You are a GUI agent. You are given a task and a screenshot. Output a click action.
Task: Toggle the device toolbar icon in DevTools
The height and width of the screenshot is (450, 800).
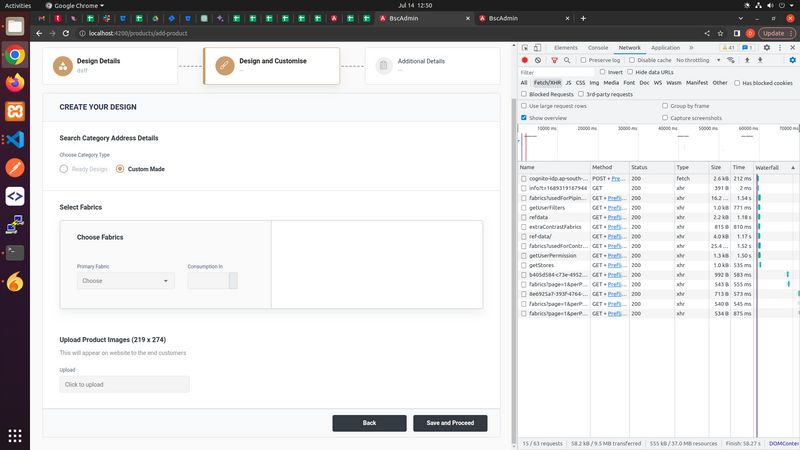point(537,47)
